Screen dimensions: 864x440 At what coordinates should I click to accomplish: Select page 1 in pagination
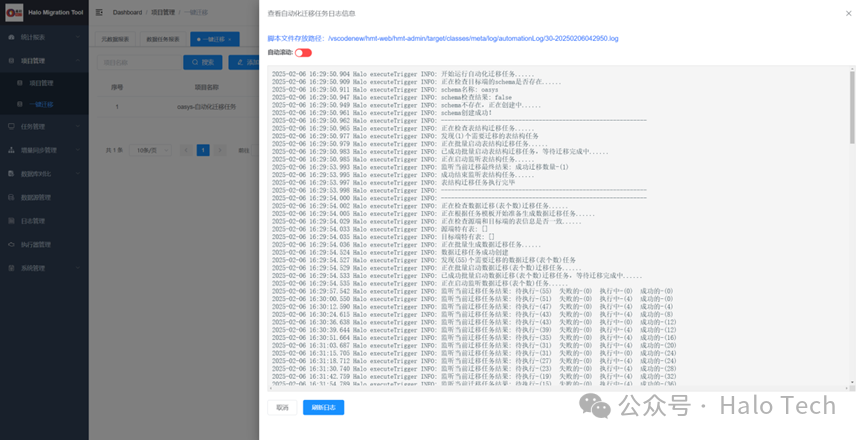point(203,150)
